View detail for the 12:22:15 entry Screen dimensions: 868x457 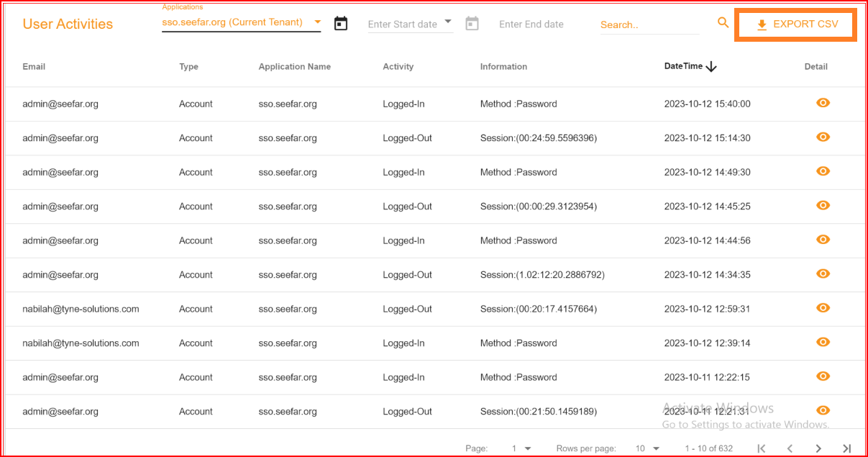pos(823,376)
